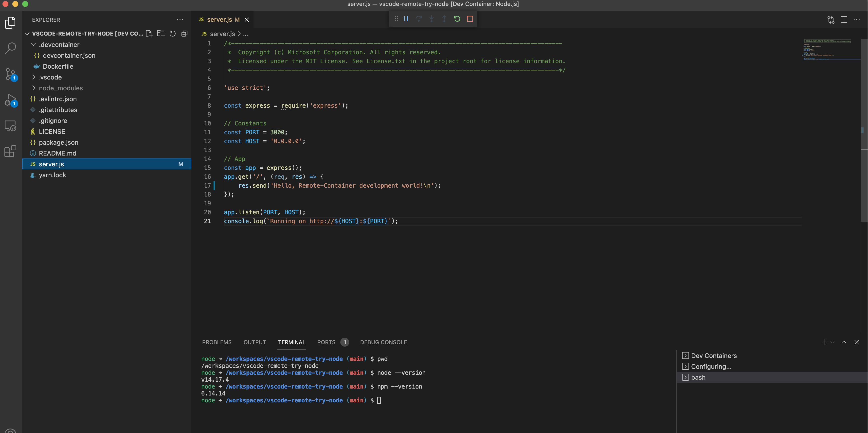Screen dimensions: 868x433
Task: Pause program execution in the debug toolbar
Action: 406,19
